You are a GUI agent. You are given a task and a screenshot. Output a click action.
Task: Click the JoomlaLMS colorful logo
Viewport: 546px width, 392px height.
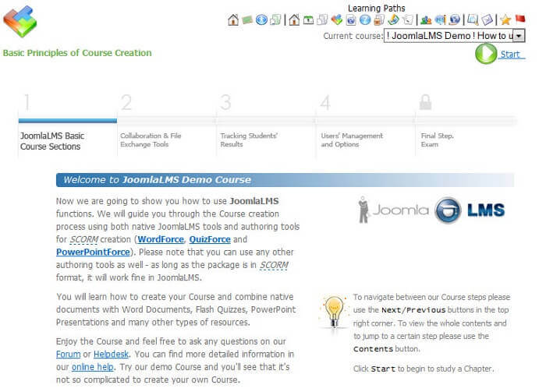coord(20,22)
